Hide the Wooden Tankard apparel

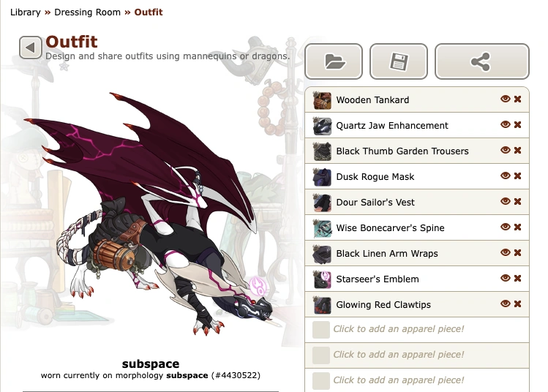click(x=505, y=99)
